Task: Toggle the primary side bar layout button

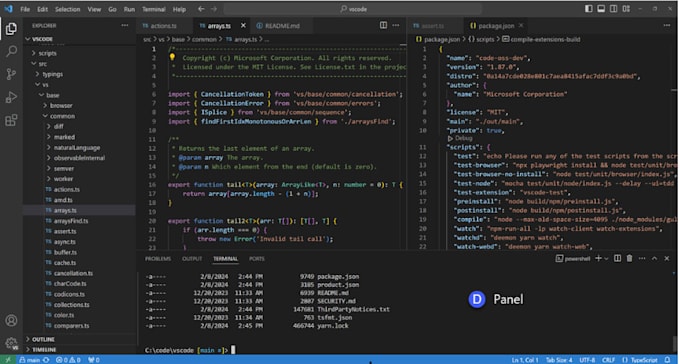Action: pyautogui.click(x=588, y=9)
